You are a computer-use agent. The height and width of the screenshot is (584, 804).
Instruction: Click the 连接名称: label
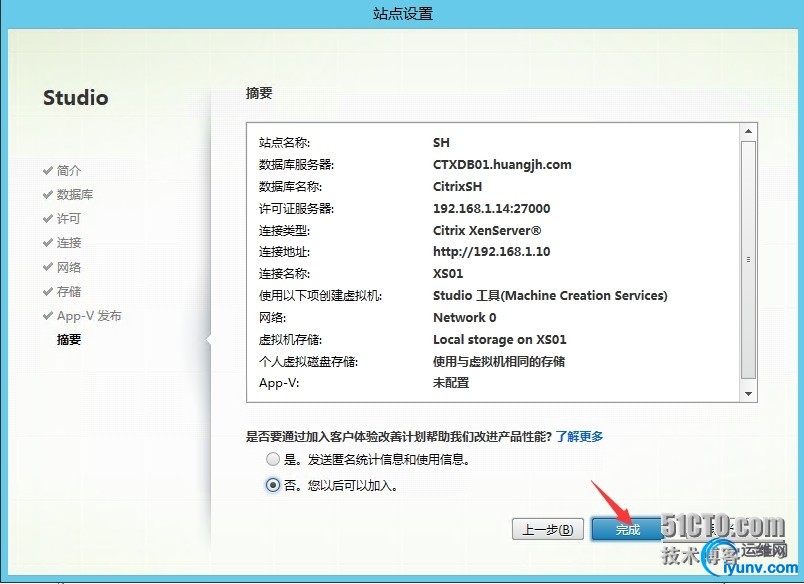284,273
